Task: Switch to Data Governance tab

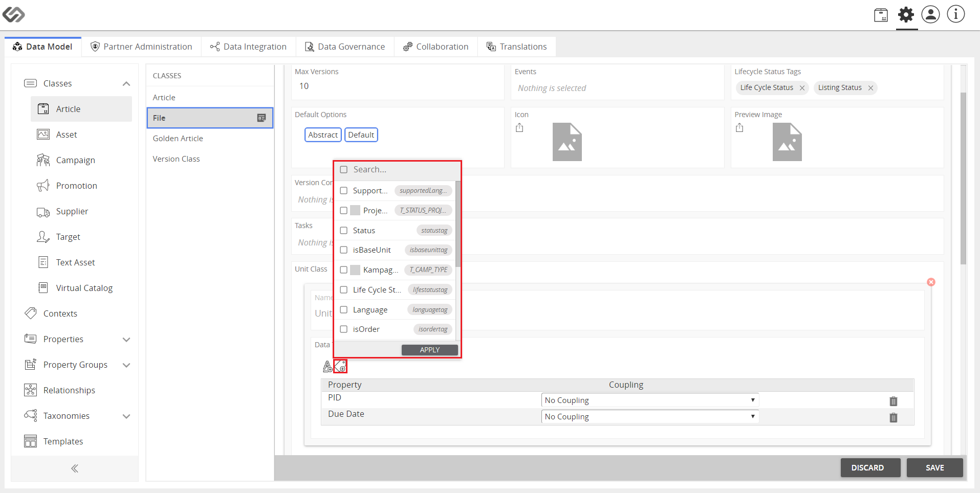Action: [x=345, y=47]
